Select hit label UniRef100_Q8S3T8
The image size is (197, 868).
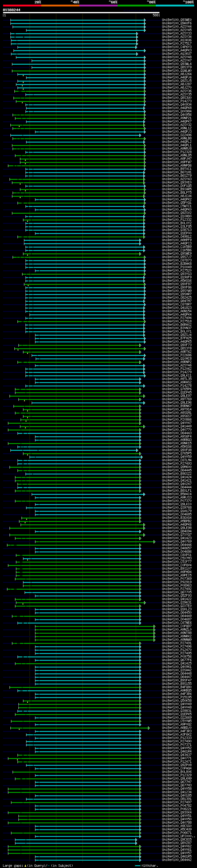177,349
